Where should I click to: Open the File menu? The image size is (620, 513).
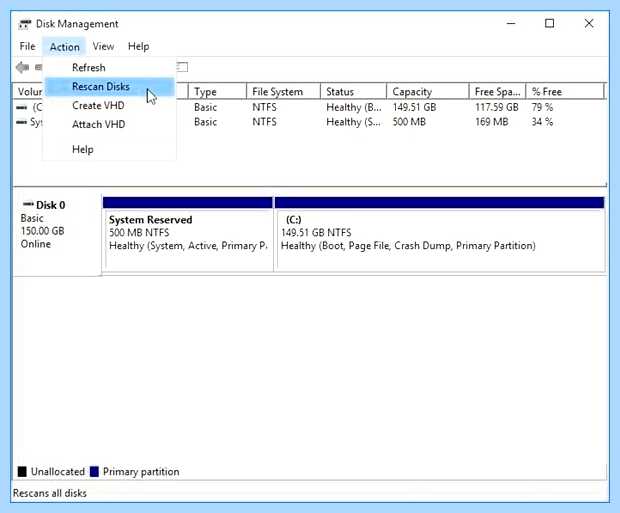point(27,46)
